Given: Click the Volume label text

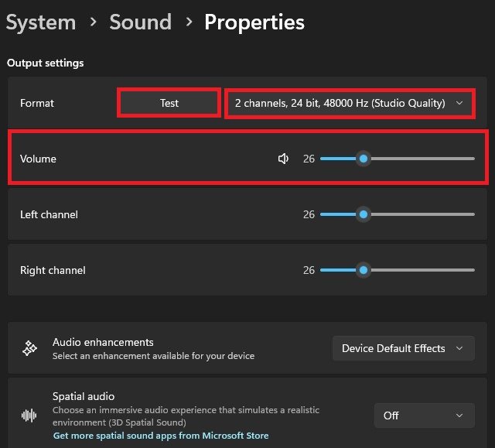Looking at the screenshot, I should tap(38, 159).
